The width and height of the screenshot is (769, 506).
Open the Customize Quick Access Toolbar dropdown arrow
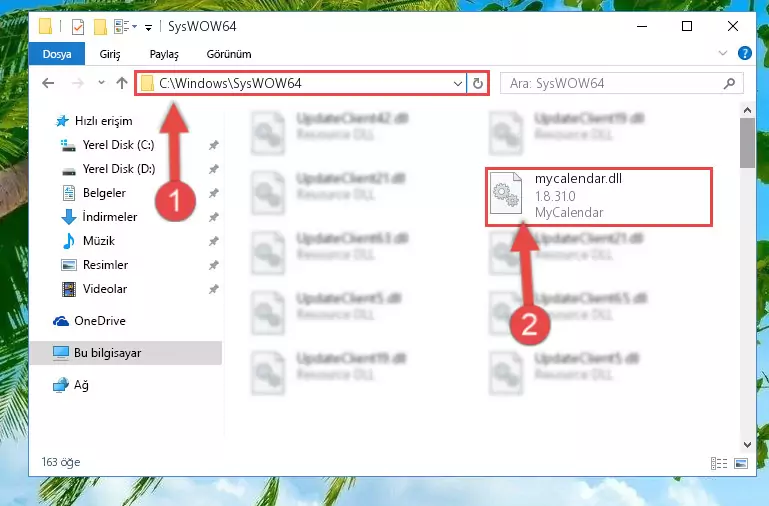(x=148, y=27)
